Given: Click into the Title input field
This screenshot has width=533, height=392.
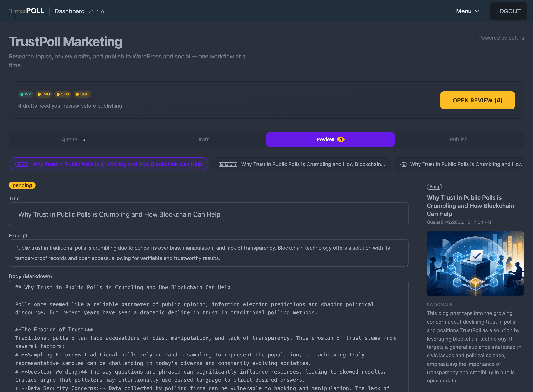Looking at the screenshot, I should pos(209,214).
